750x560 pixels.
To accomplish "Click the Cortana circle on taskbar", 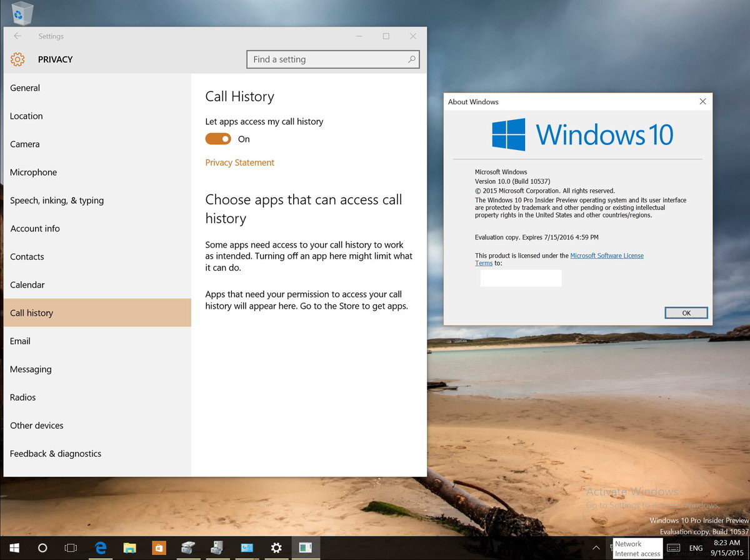I will [x=42, y=548].
